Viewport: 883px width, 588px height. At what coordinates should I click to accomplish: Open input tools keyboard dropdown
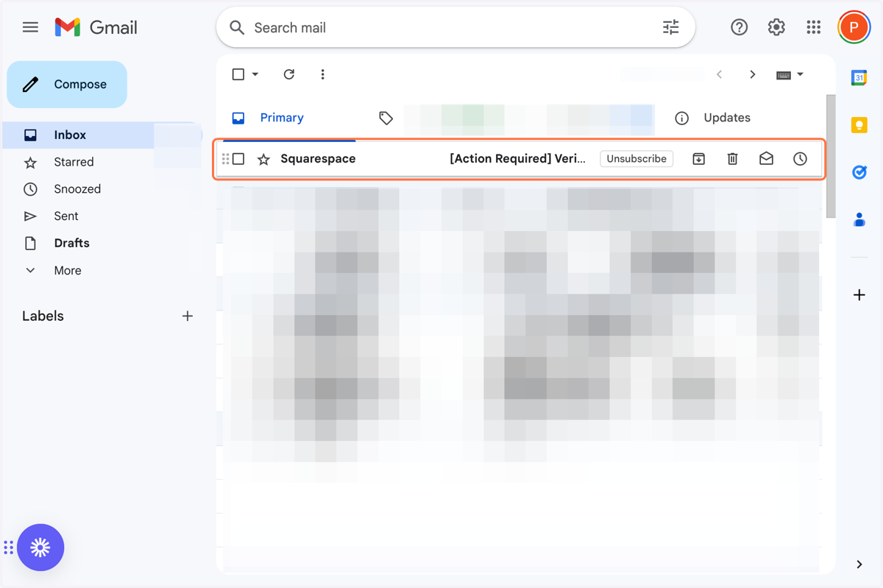[x=790, y=74]
